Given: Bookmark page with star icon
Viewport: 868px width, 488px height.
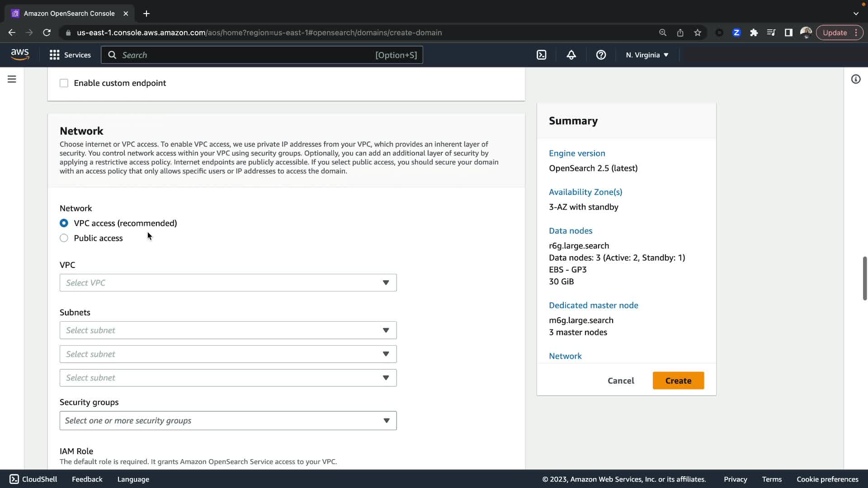Looking at the screenshot, I should click(x=698, y=33).
